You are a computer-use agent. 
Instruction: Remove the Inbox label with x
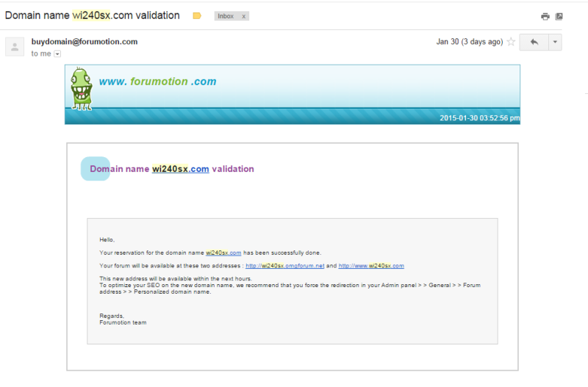(243, 16)
